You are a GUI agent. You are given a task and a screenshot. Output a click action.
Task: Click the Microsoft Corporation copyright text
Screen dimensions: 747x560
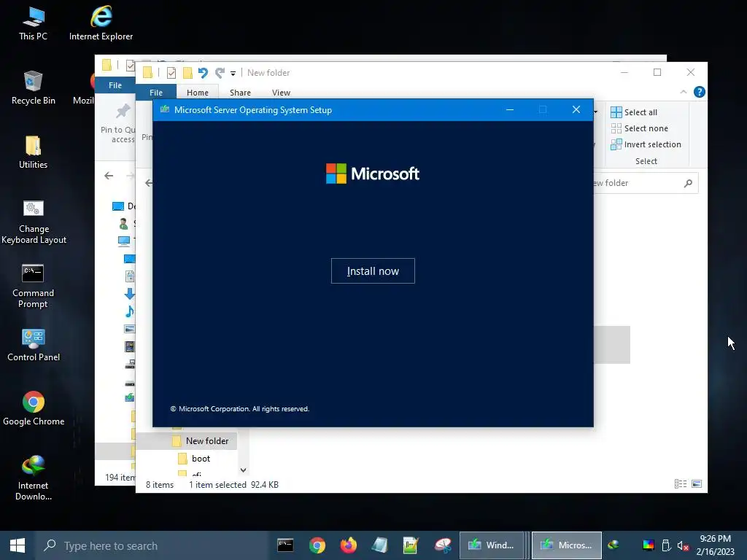239,408
